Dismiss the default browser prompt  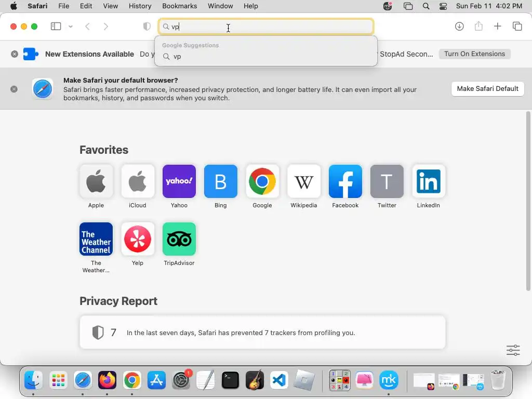tap(14, 89)
